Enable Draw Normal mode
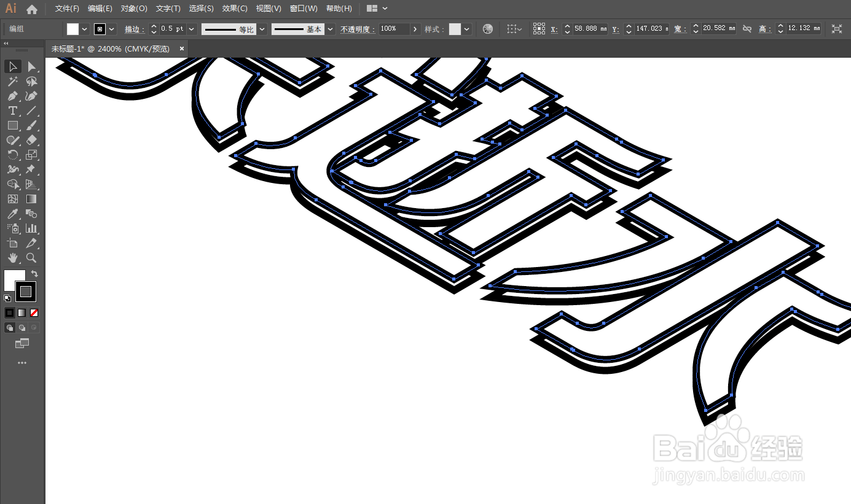851x504 pixels. (10, 327)
